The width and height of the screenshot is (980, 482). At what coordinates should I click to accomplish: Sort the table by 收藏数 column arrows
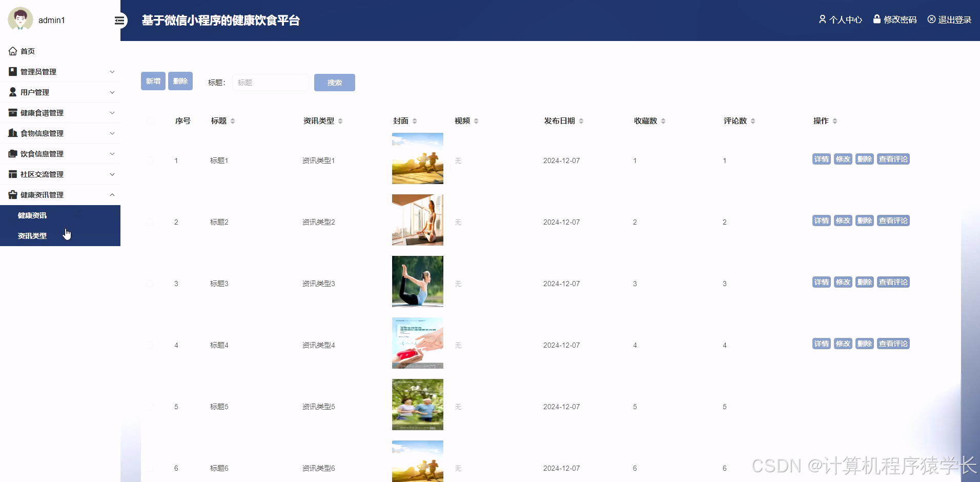coord(662,120)
